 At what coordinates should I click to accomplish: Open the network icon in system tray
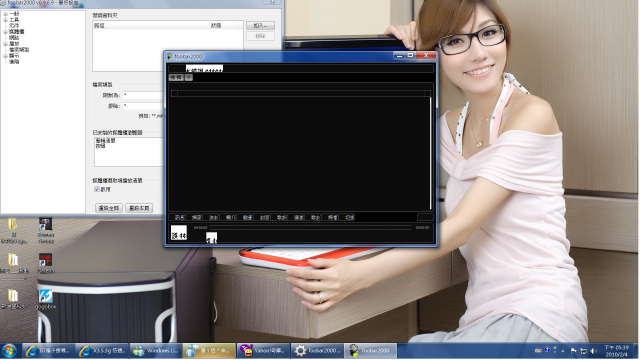tap(584, 351)
